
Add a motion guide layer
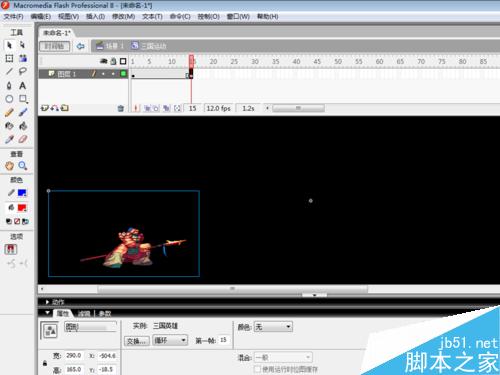pos(55,108)
